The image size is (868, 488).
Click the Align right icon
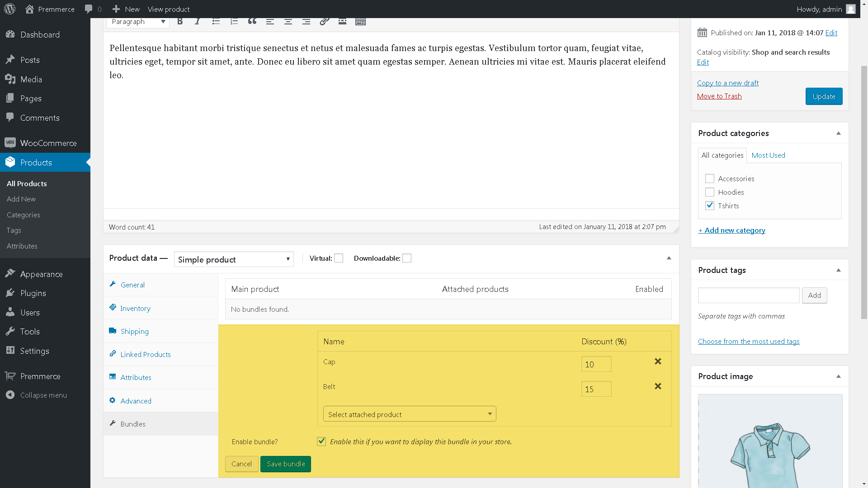[x=306, y=21]
